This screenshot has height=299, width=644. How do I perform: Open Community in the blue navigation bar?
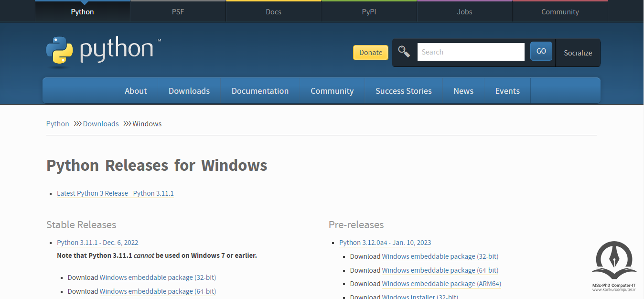pyautogui.click(x=332, y=91)
